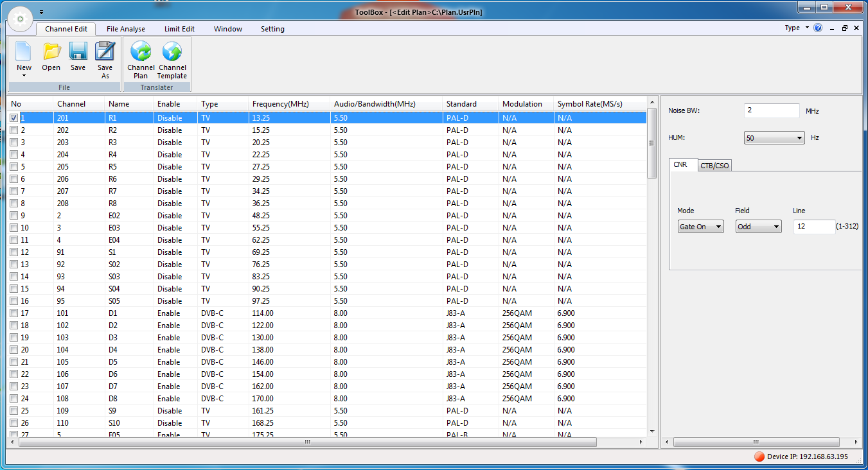Open the Channel Plan translater

tap(141, 60)
